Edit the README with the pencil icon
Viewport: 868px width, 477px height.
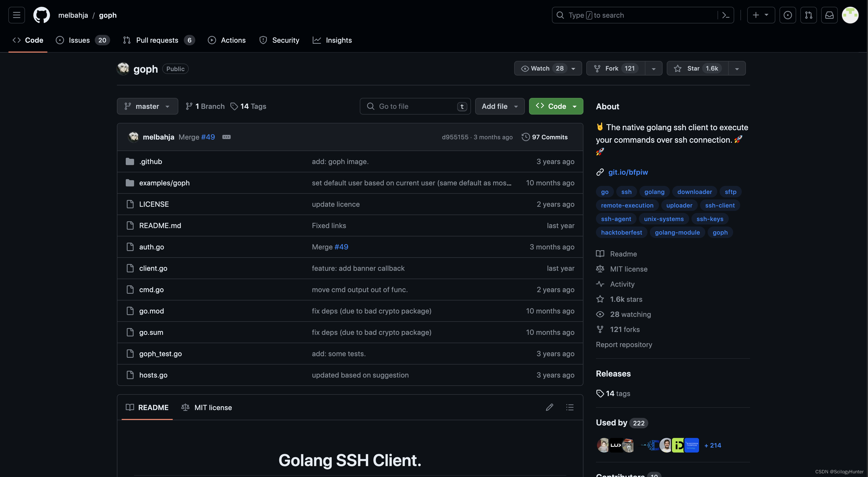tap(549, 407)
